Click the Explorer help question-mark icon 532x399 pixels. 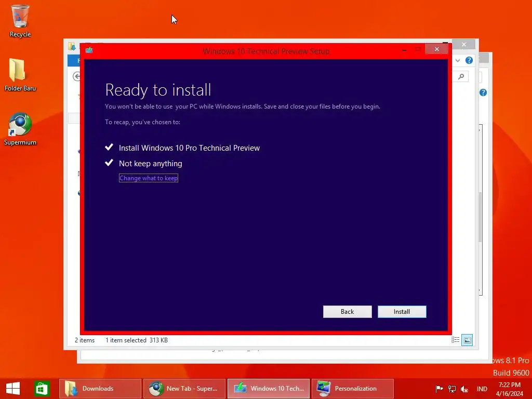469,60
